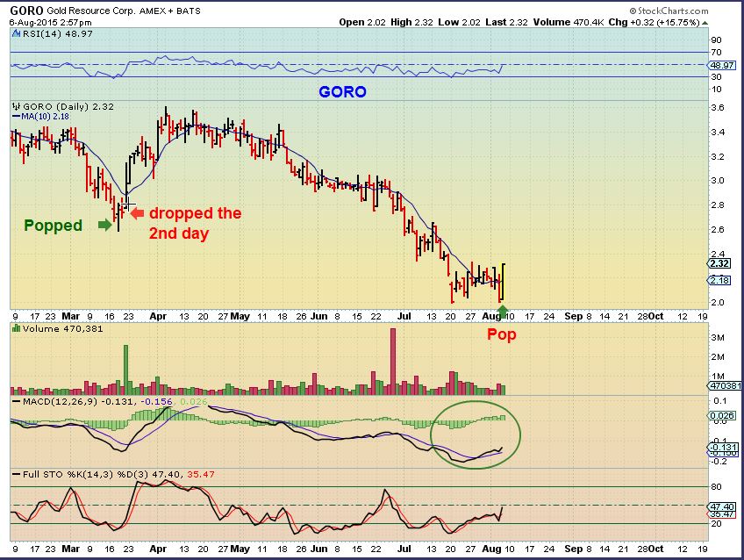744x560 pixels.
Task: Click the RSI indicator icon
Action: click(x=17, y=33)
